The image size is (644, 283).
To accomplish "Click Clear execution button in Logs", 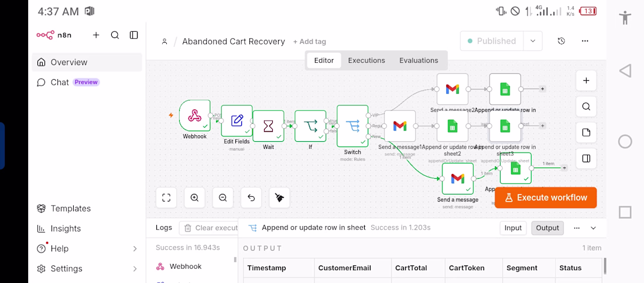I will click(x=208, y=228).
